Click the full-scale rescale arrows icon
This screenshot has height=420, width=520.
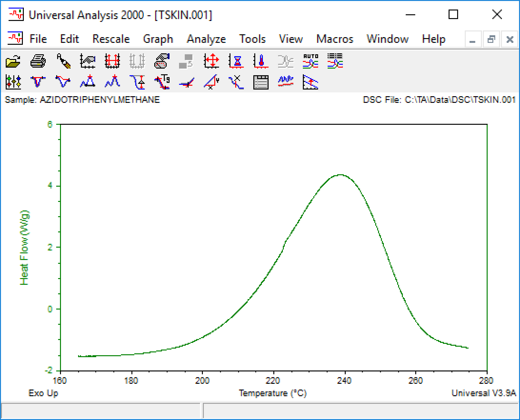(x=211, y=61)
